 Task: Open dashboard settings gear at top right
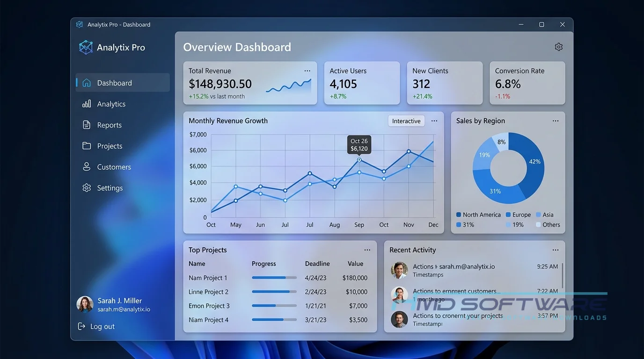tap(559, 47)
